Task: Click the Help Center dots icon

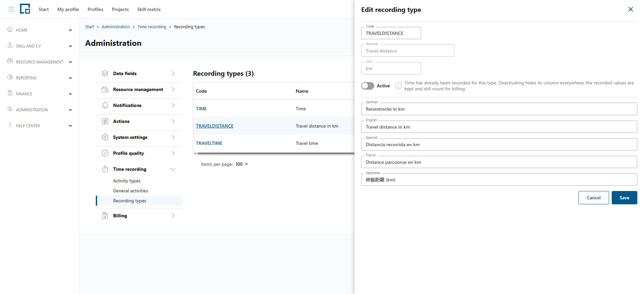Action: pyautogui.click(x=10, y=125)
